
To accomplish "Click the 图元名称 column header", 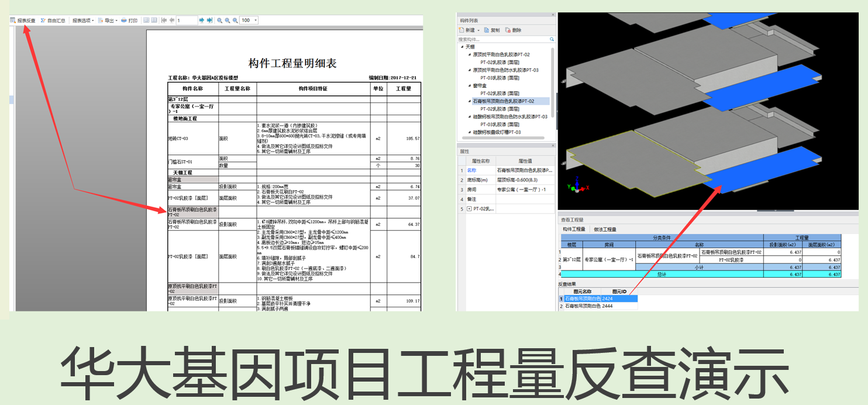I will click(x=583, y=291).
